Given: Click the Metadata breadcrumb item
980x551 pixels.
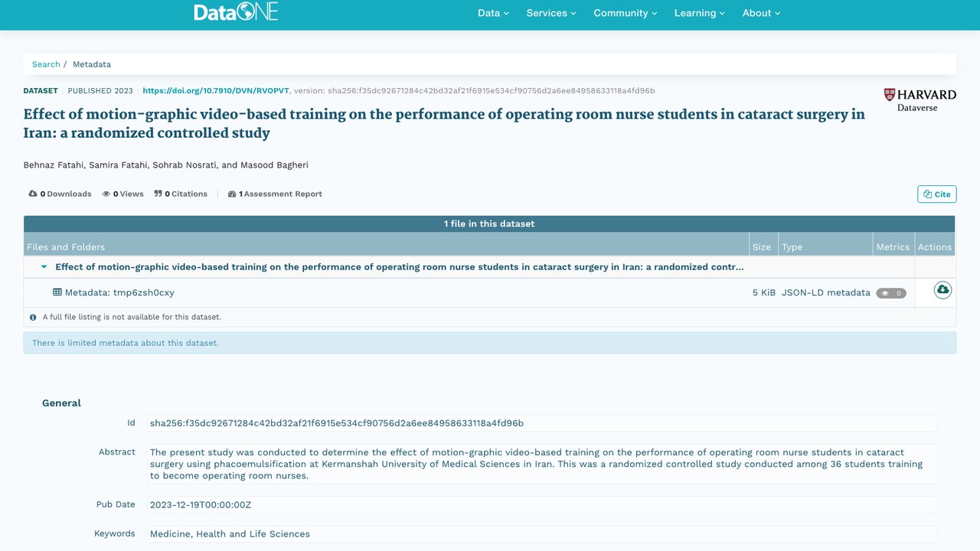Looking at the screenshot, I should click(92, 64).
